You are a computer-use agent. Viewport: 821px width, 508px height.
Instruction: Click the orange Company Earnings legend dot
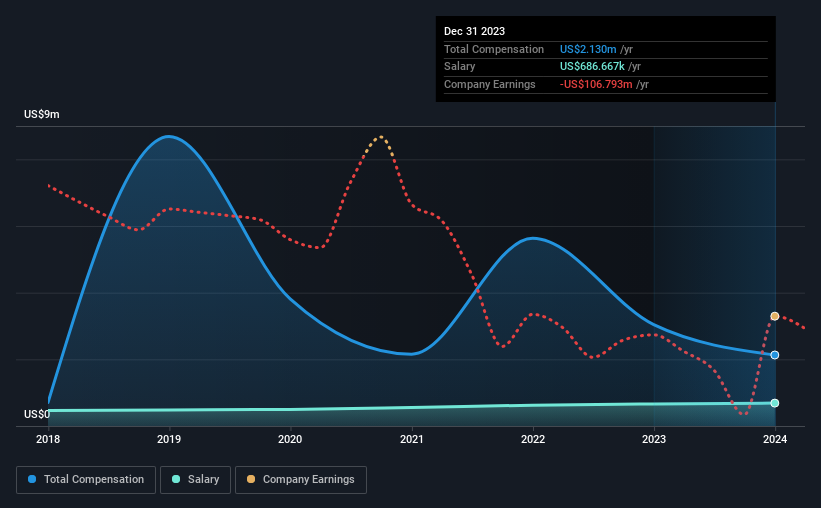pyautogui.click(x=251, y=479)
